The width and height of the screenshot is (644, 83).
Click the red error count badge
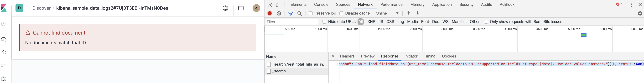619,4
